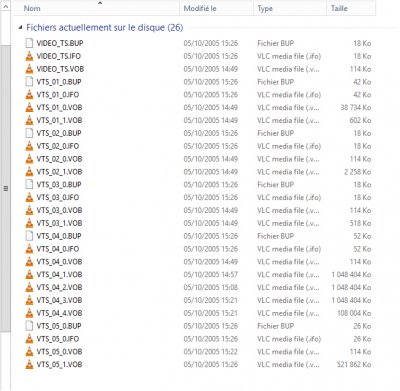This screenshot has width=400, height=391.
Task: Click the size value '38 734 Ko'
Action: [356, 107]
